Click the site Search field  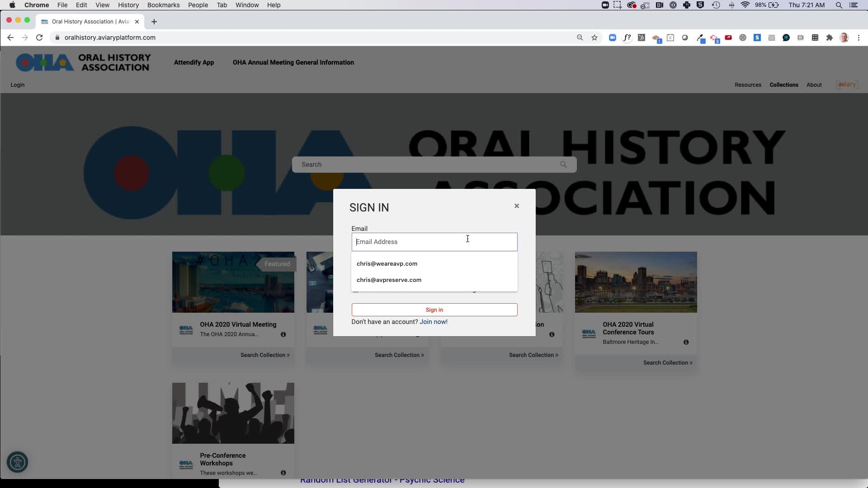tap(434, 164)
